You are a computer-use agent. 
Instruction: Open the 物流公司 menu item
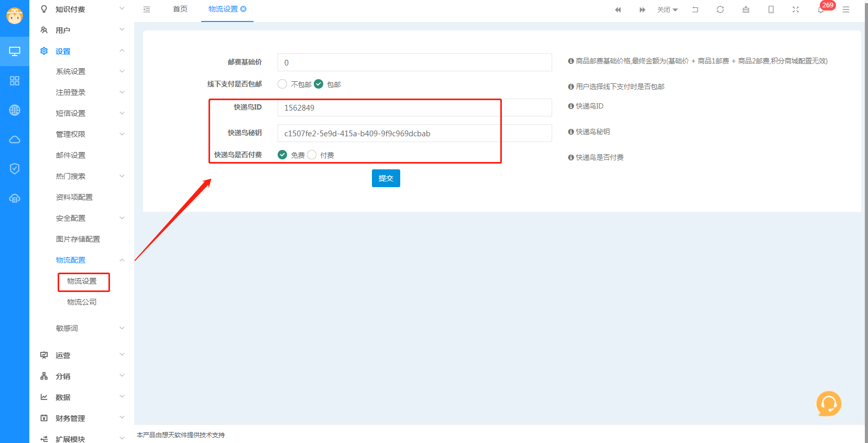click(x=82, y=302)
